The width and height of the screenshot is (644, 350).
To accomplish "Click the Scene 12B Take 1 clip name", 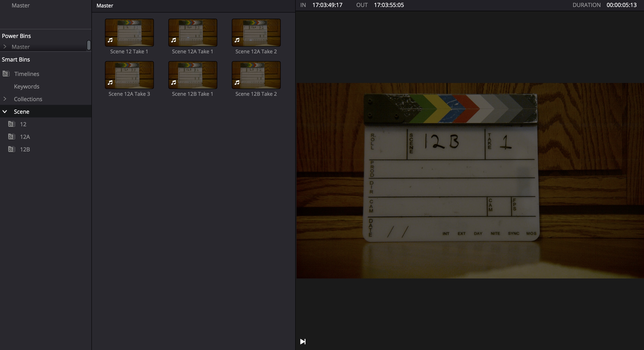I will tap(193, 94).
